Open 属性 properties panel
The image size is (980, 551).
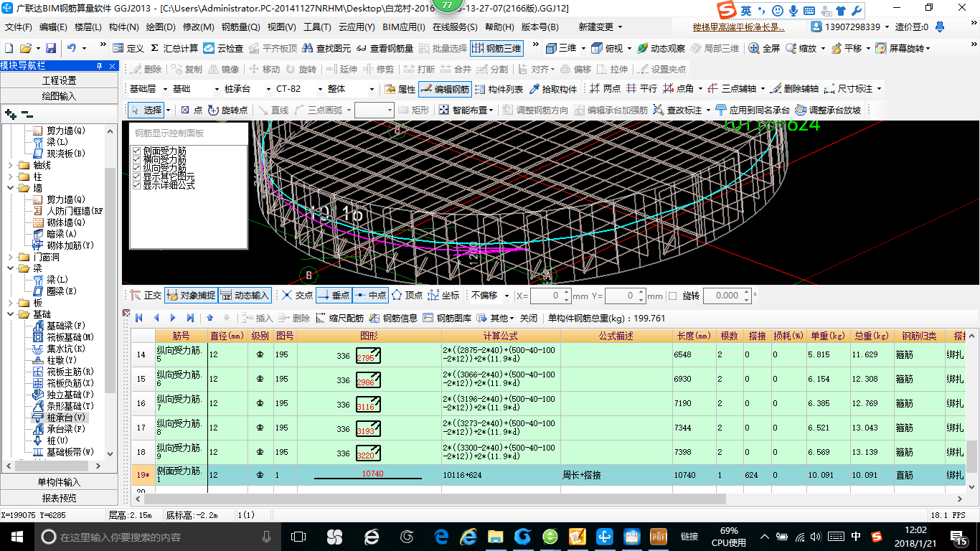click(400, 89)
